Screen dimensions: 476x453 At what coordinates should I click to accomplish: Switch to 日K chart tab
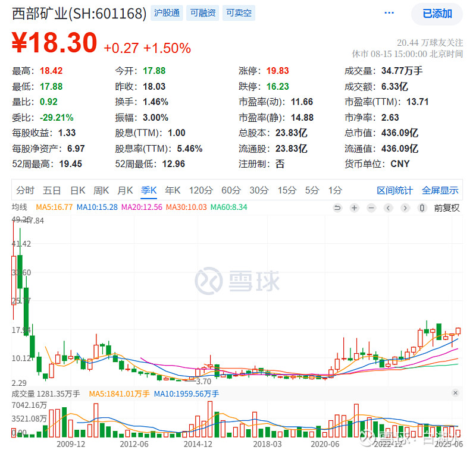click(78, 190)
